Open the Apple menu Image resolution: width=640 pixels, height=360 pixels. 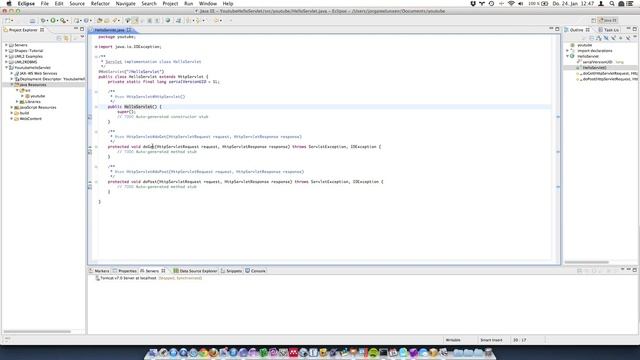tap(9, 3)
